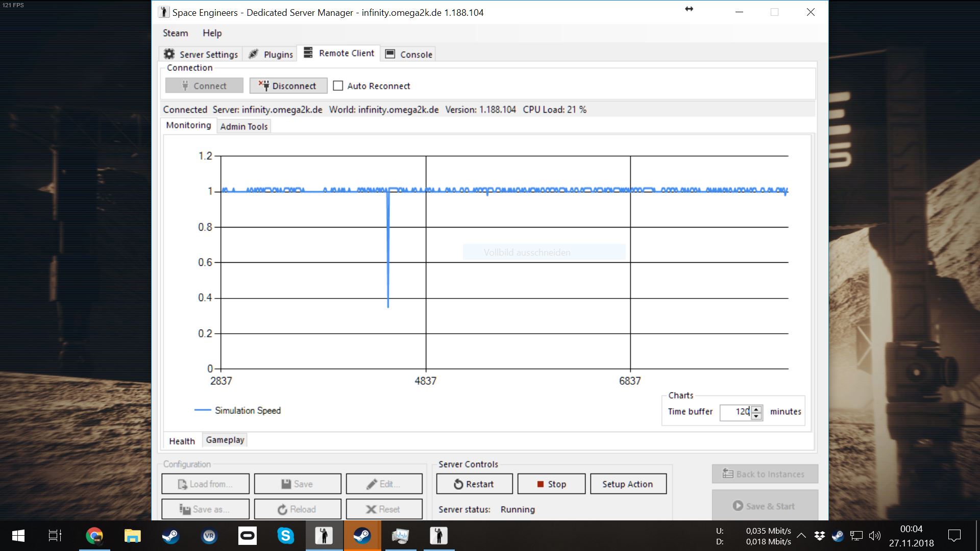Restart the server
The image size is (980, 551).
click(474, 484)
